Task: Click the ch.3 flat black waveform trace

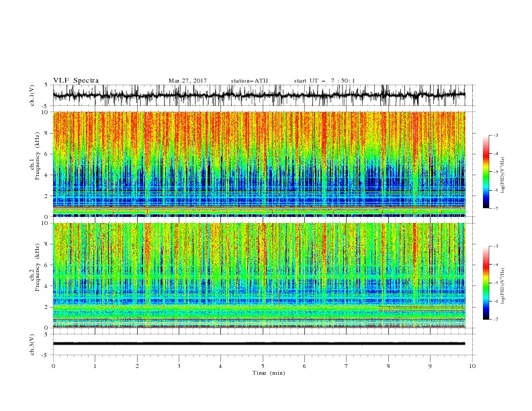Action: (259, 344)
